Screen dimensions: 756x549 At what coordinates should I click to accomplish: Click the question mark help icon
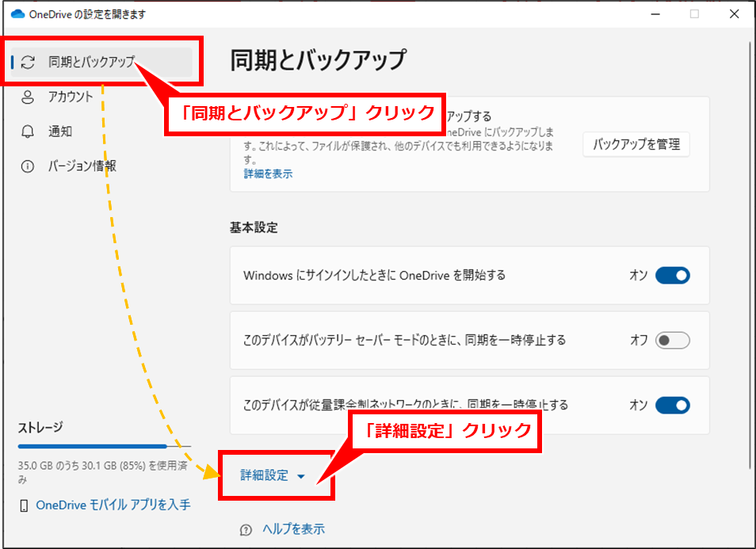(246, 529)
